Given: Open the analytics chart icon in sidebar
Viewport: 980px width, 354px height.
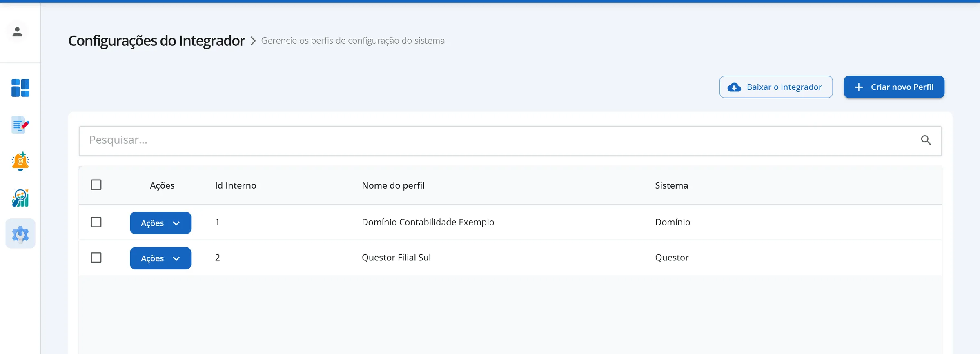Looking at the screenshot, I should pyautogui.click(x=20, y=198).
